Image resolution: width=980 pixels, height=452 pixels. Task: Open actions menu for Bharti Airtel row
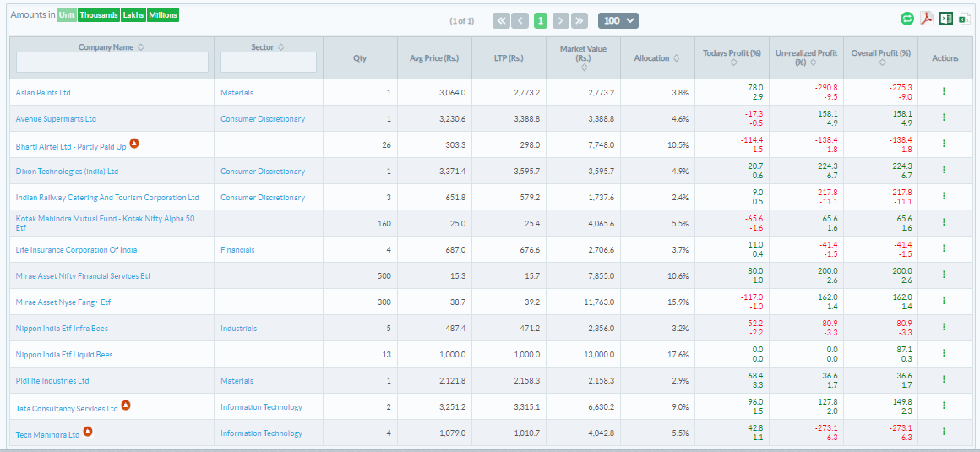pyautogui.click(x=944, y=144)
